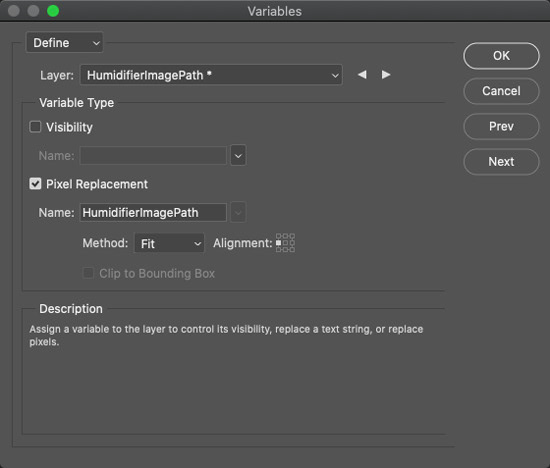This screenshot has width=550, height=468.
Task: Go to next layer with right arrow
Action: 386,74
